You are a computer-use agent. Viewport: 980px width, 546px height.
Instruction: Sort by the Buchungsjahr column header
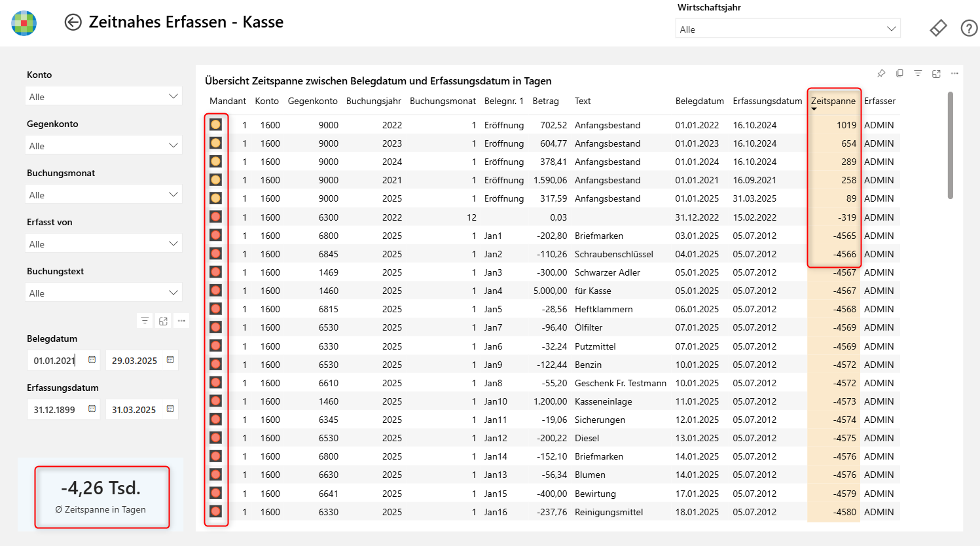tap(374, 101)
